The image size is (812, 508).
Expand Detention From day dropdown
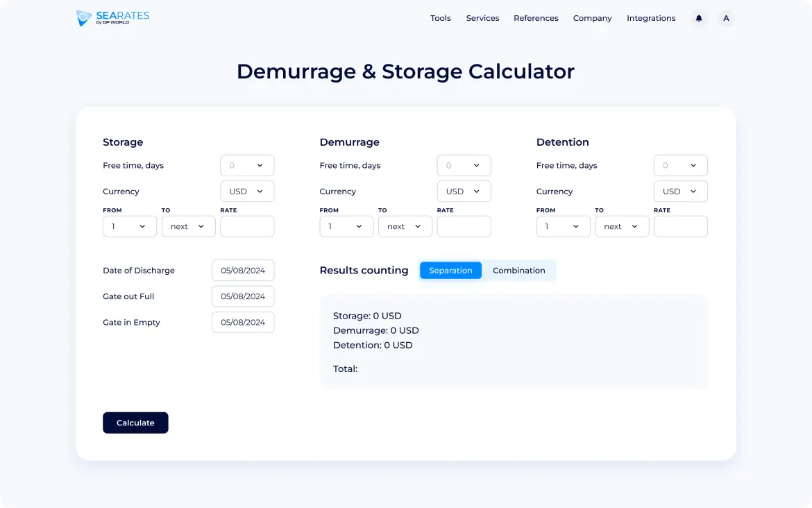[x=563, y=227]
